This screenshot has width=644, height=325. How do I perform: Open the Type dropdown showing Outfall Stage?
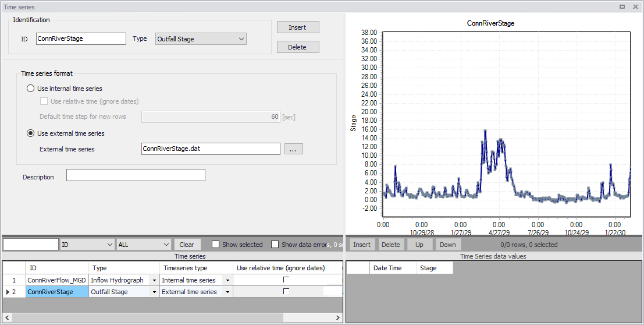pyautogui.click(x=201, y=39)
